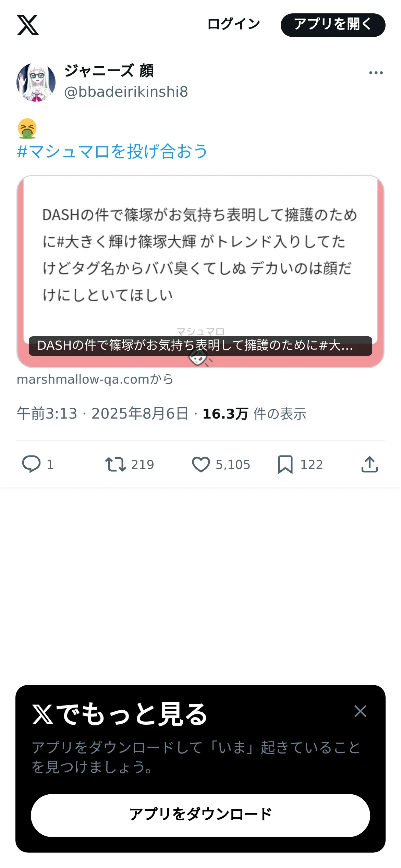Viewport: 401px width, 868px height.
Task: Open the marshmallow card image
Action: (x=200, y=271)
